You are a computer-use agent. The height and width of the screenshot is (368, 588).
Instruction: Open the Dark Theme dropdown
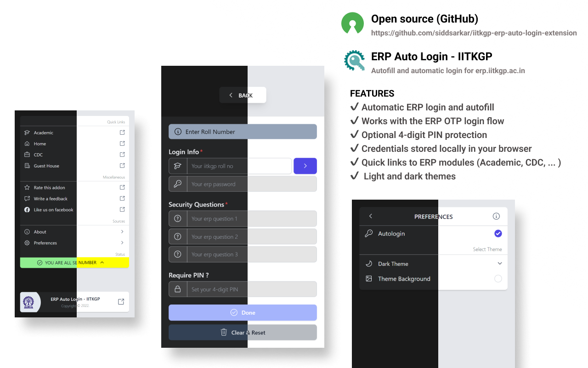pyautogui.click(x=500, y=264)
